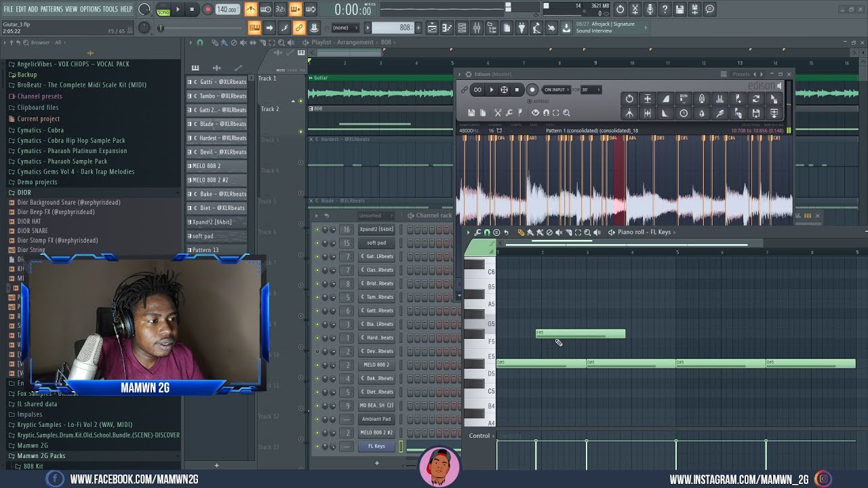This screenshot has height=488, width=868.
Task: Click the Edison scissors edit tool icon
Action: click(498, 113)
